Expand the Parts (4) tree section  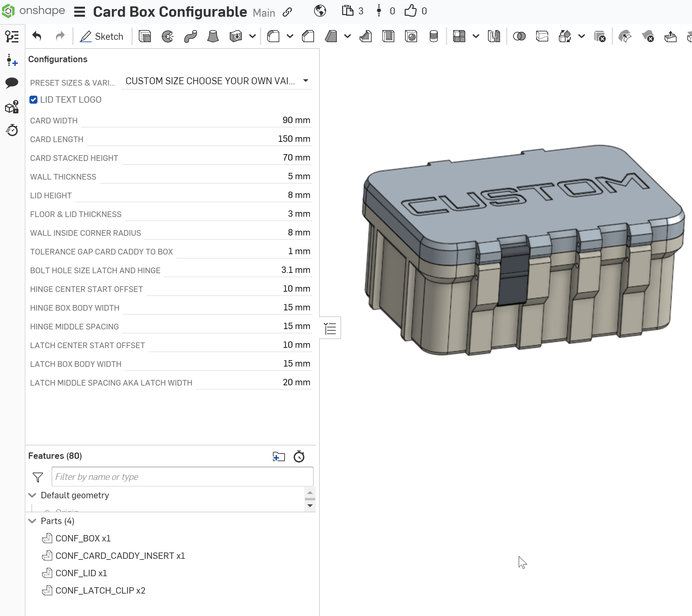pos(33,521)
